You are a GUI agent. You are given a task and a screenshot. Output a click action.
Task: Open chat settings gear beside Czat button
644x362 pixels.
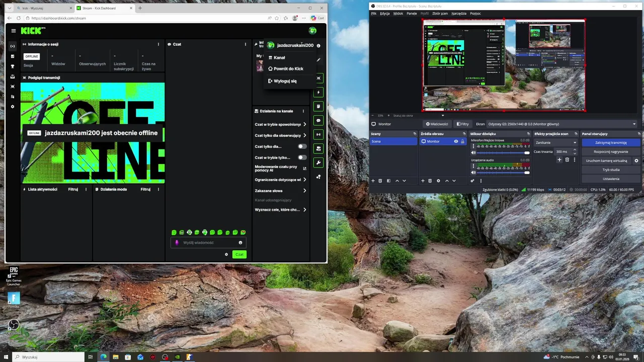(x=226, y=254)
